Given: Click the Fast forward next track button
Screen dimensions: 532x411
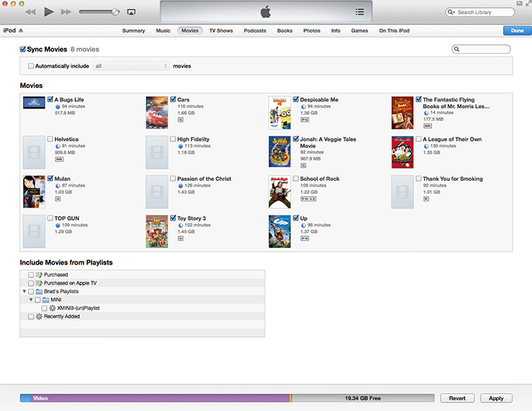Looking at the screenshot, I should click(66, 12).
